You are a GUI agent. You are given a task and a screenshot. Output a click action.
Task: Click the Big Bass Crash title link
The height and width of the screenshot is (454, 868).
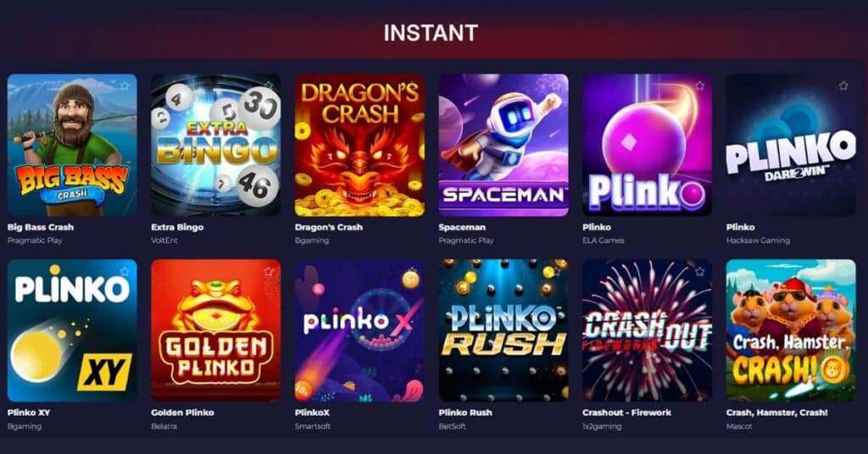41,227
